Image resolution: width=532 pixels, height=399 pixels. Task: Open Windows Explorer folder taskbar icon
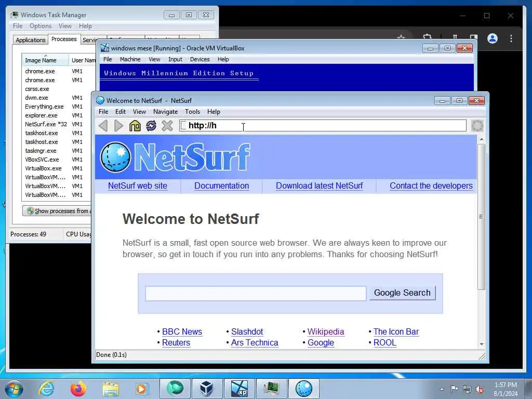coord(111,389)
